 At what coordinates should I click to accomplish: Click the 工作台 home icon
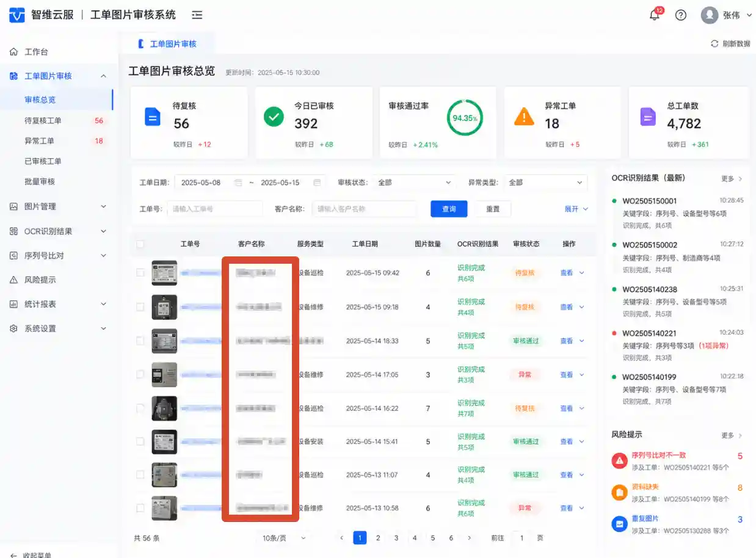pos(13,52)
